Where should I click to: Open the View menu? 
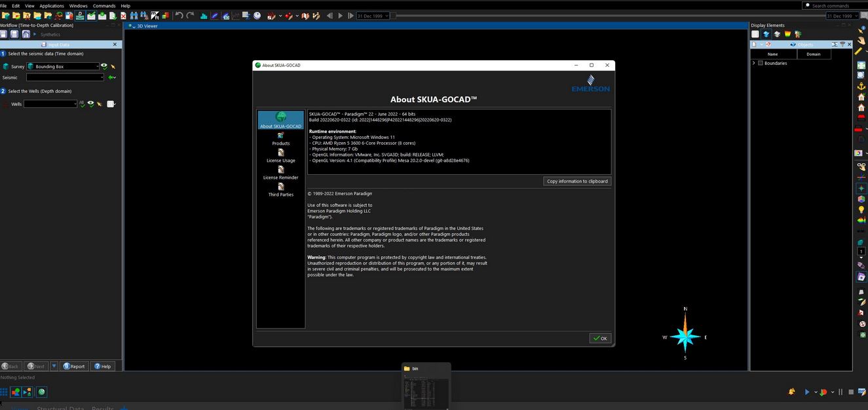(x=29, y=6)
